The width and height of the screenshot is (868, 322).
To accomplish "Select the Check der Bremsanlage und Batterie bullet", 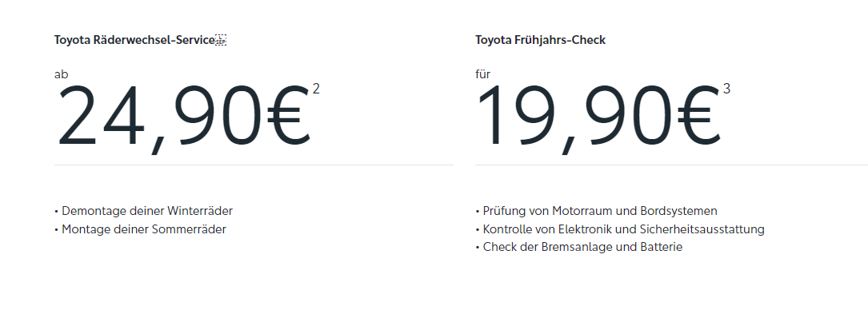I will (x=579, y=247).
